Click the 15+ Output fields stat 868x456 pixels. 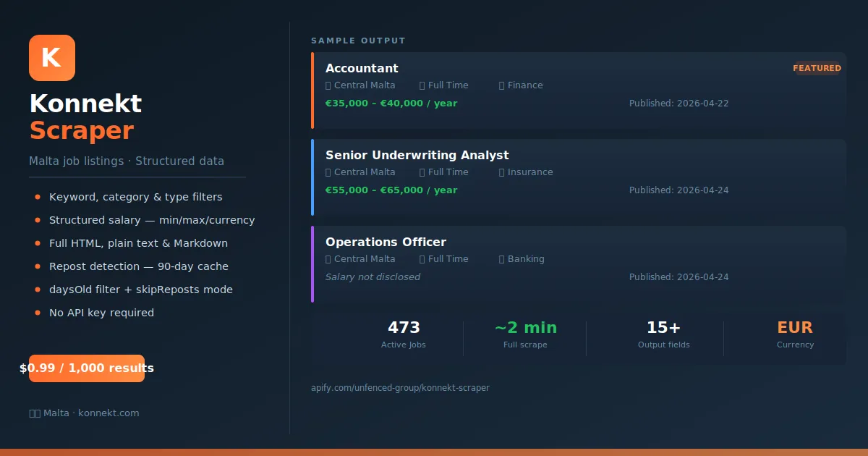click(x=664, y=334)
